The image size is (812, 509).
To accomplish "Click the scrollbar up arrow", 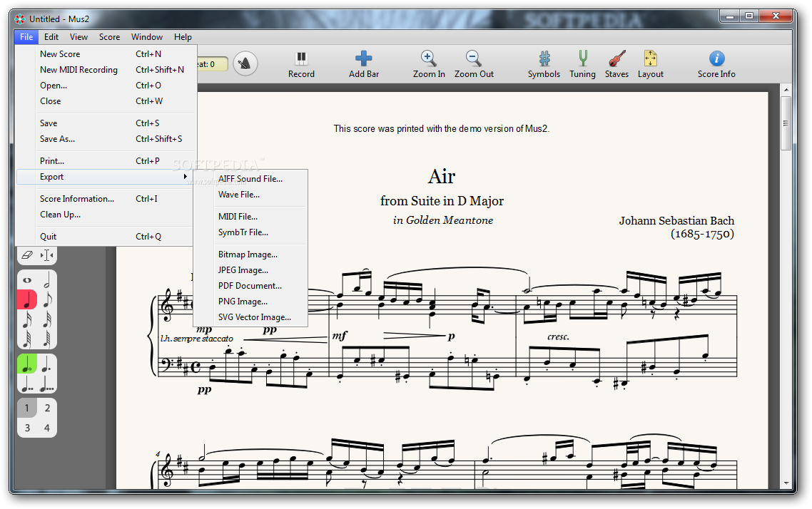I will (786, 90).
